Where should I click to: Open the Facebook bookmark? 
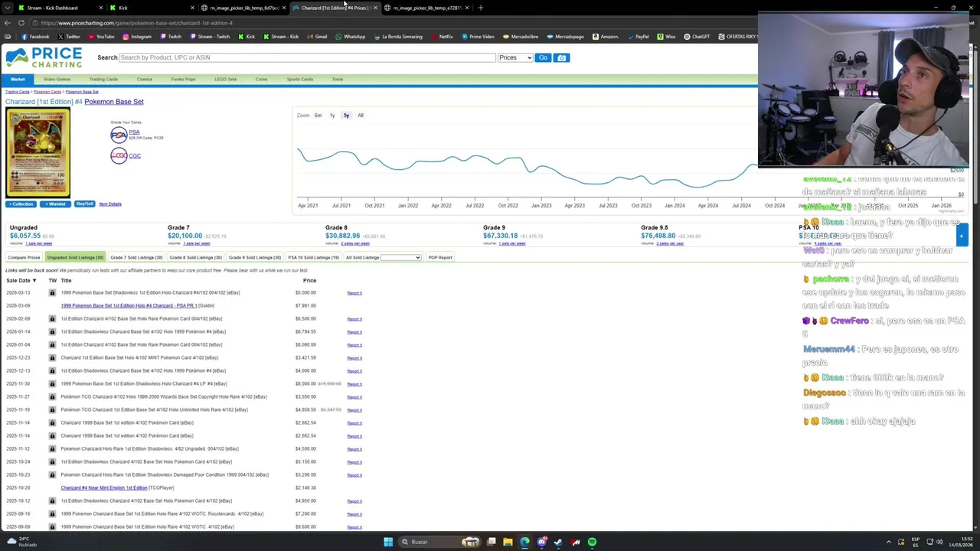coord(35,37)
